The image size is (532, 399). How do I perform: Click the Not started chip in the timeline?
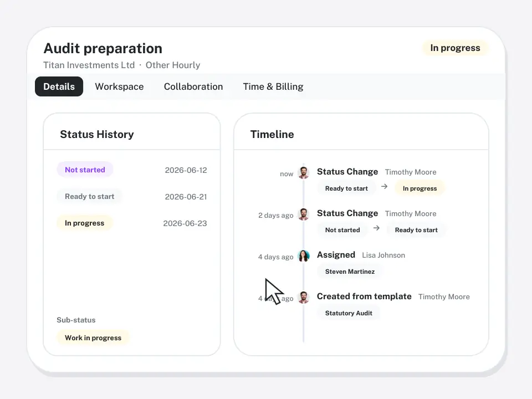coord(342,229)
